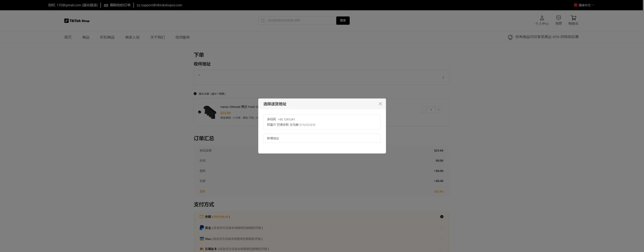This screenshot has height=252, width=644.
Task: Increase quantity with plus stepper
Action: (438, 110)
